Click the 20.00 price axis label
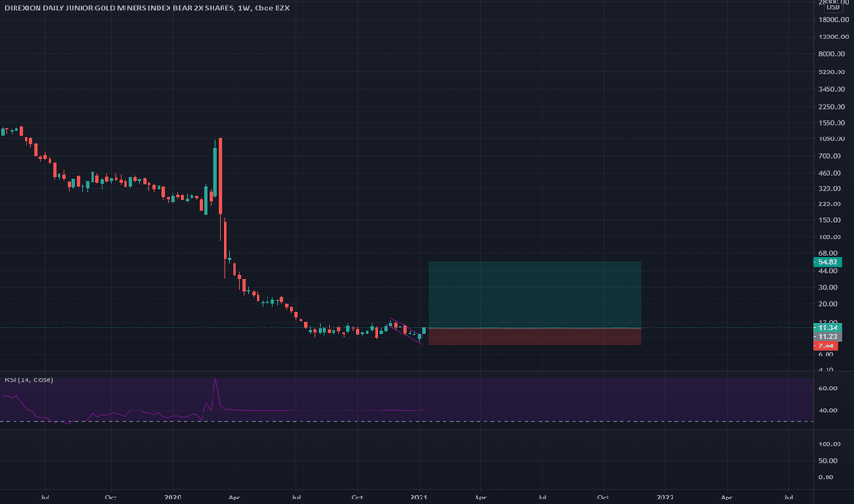 tap(827, 304)
